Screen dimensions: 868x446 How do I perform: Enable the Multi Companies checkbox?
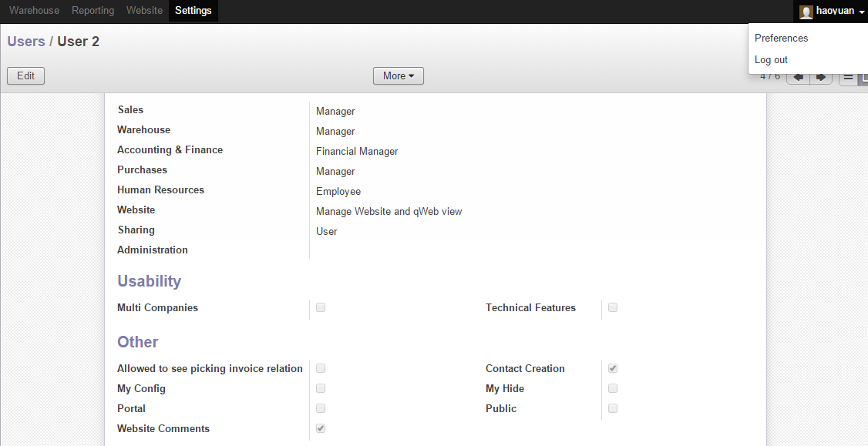coord(320,307)
